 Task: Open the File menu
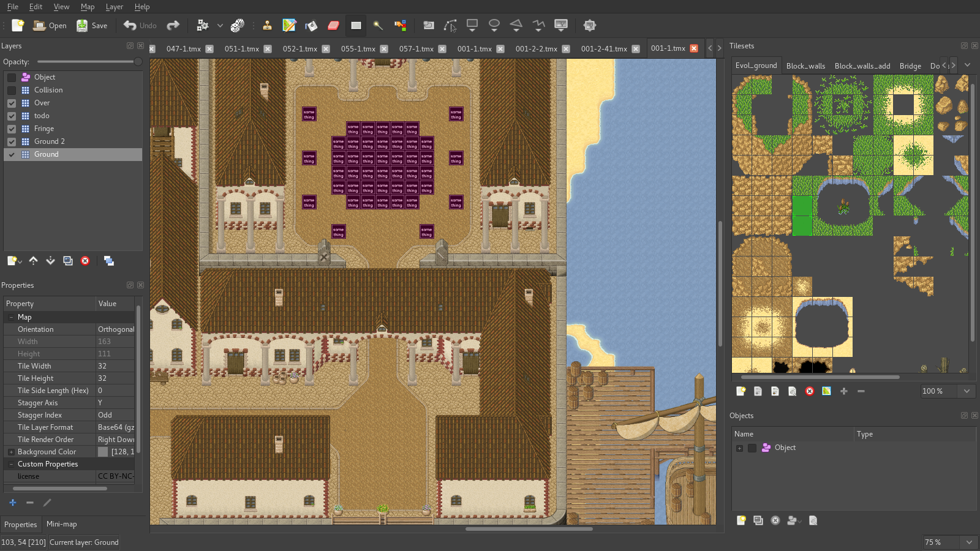click(12, 7)
